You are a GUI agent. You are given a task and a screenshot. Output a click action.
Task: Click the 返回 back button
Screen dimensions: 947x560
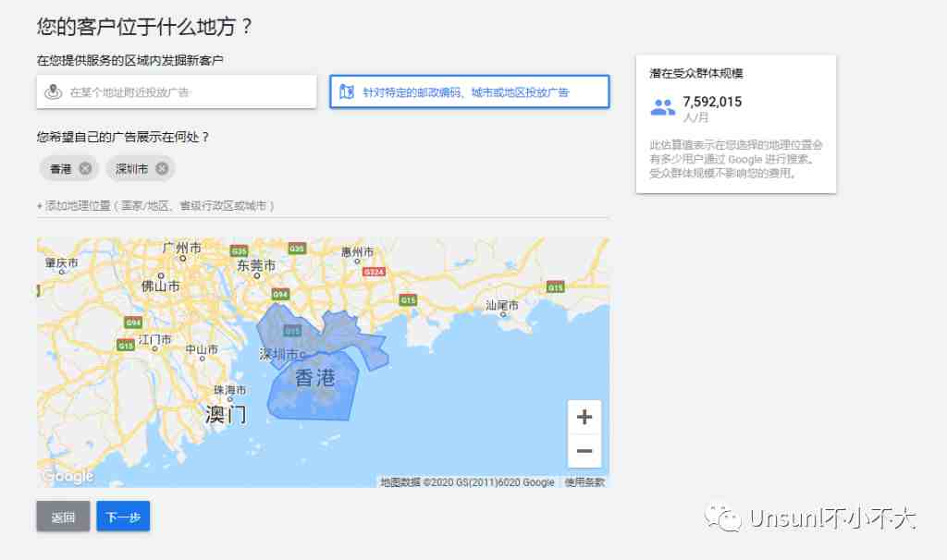[63, 517]
